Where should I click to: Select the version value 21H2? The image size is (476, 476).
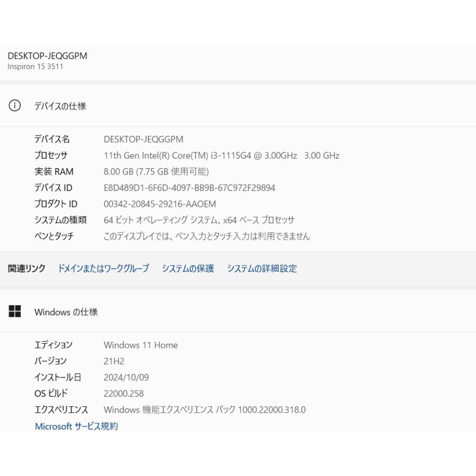tap(114, 361)
